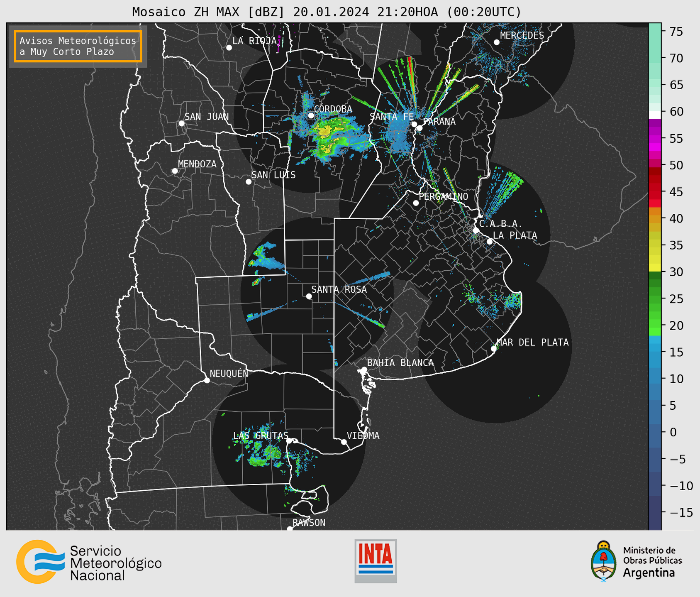Click the RAWSON city marker dot
Viewport: 700px width, 597px height.
[x=290, y=529]
